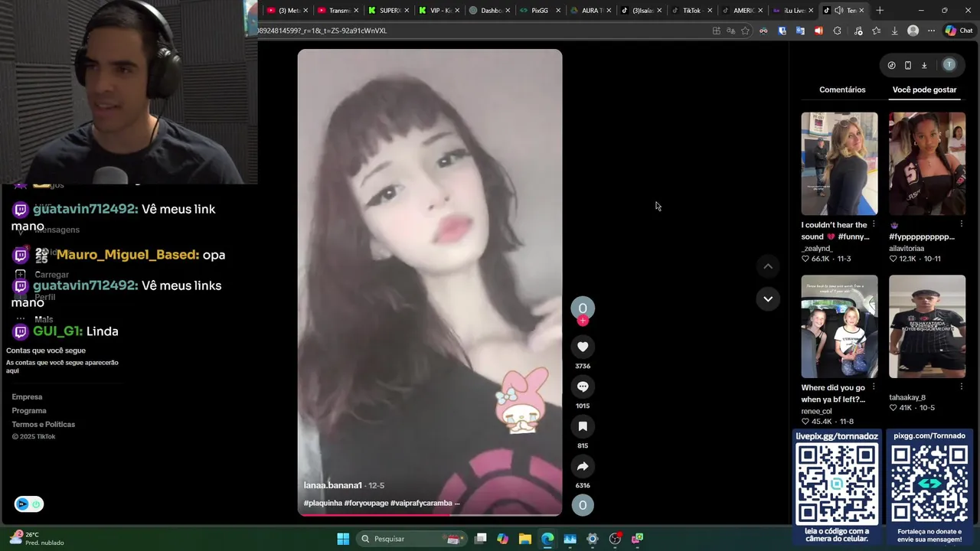Screen dimensions: 980x551
Task: Switch to the Comentários tab
Action: pyautogui.click(x=842, y=90)
